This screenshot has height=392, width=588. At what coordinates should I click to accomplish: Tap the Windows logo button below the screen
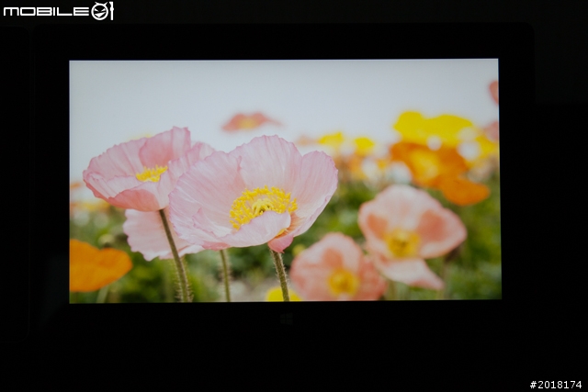[x=287, y=319]
